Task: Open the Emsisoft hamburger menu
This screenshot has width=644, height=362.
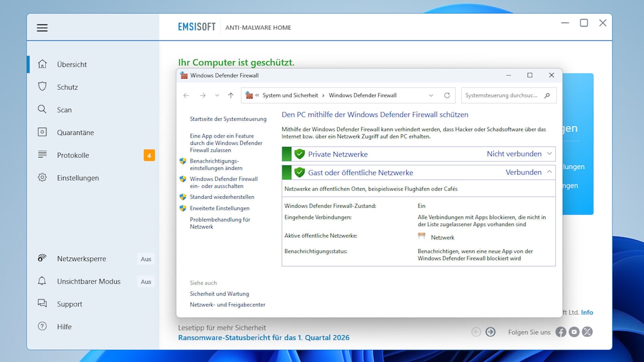Action: [42, 27]
